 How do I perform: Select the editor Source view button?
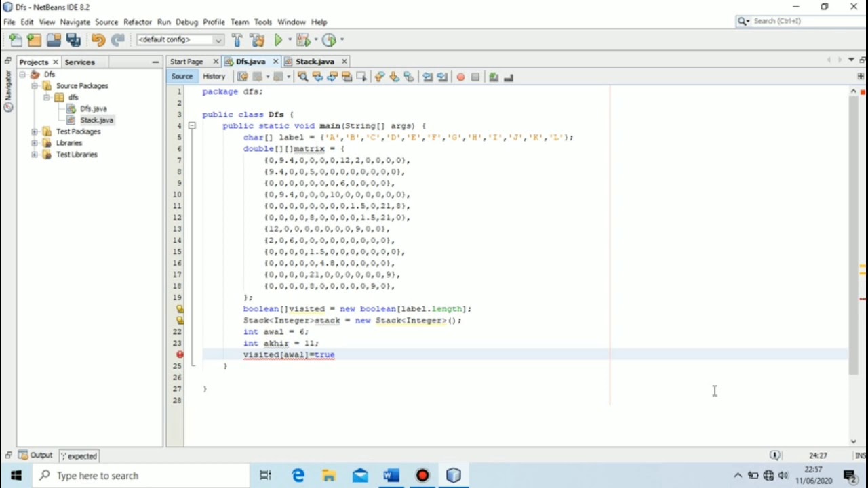pos(182,77)
